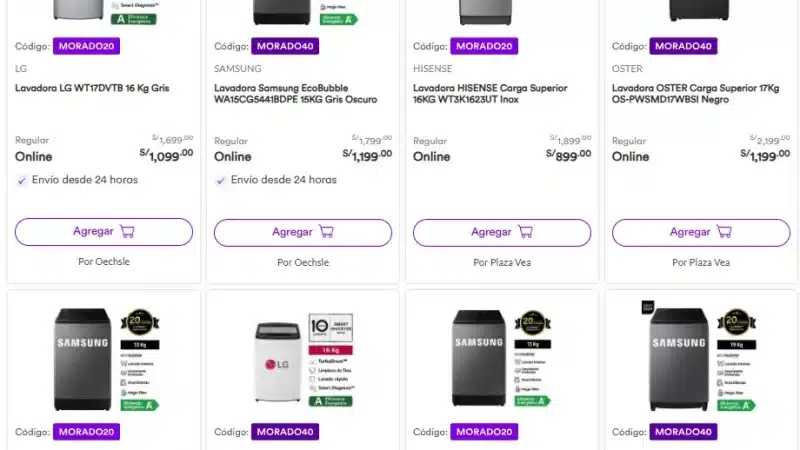Click MORADO20 code badge on LG lavadora
The height and width of the screenshot is (450, 800).
pyautogui.click(x=86, y=46)
